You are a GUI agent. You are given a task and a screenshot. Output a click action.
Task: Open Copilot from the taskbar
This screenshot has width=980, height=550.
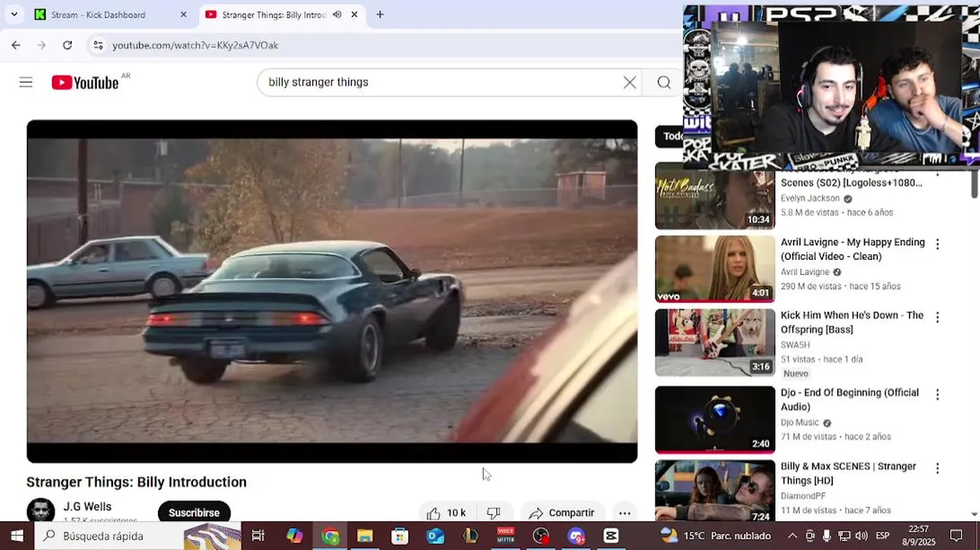tap(295, 535)
